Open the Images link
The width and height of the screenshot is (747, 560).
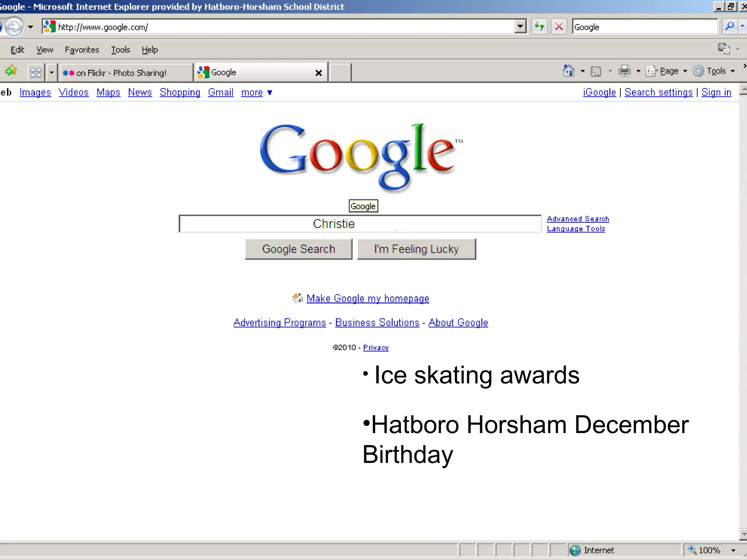(35, 93)
